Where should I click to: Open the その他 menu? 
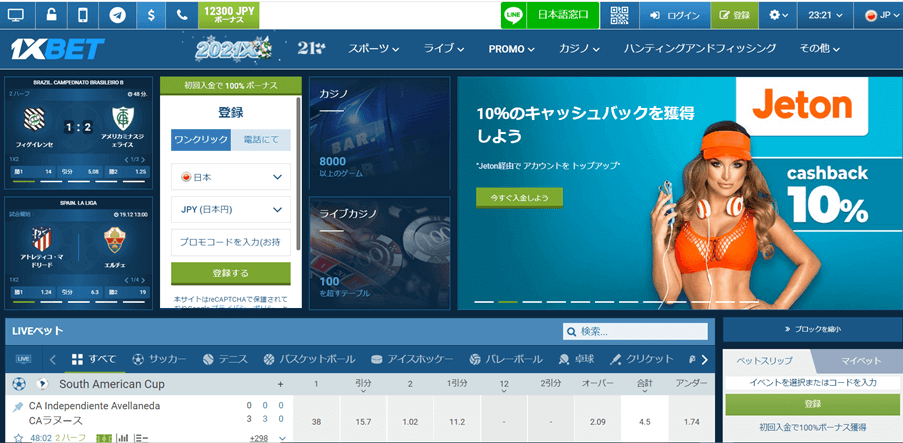point(818,49)
